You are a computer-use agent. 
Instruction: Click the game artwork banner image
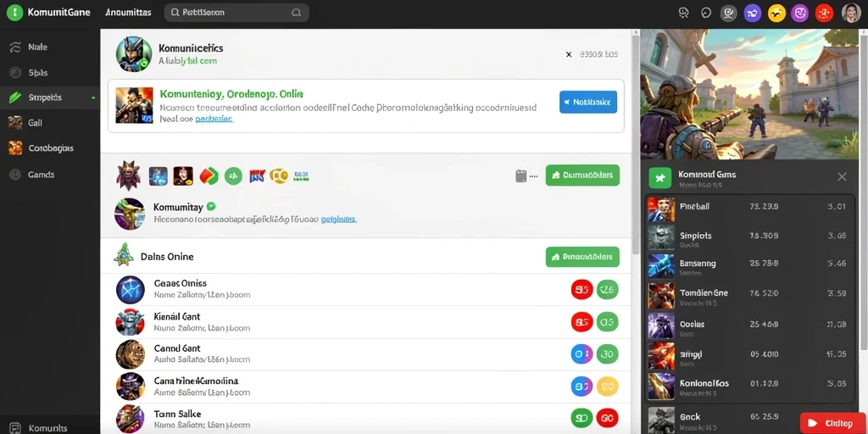(x=748, y=94)
